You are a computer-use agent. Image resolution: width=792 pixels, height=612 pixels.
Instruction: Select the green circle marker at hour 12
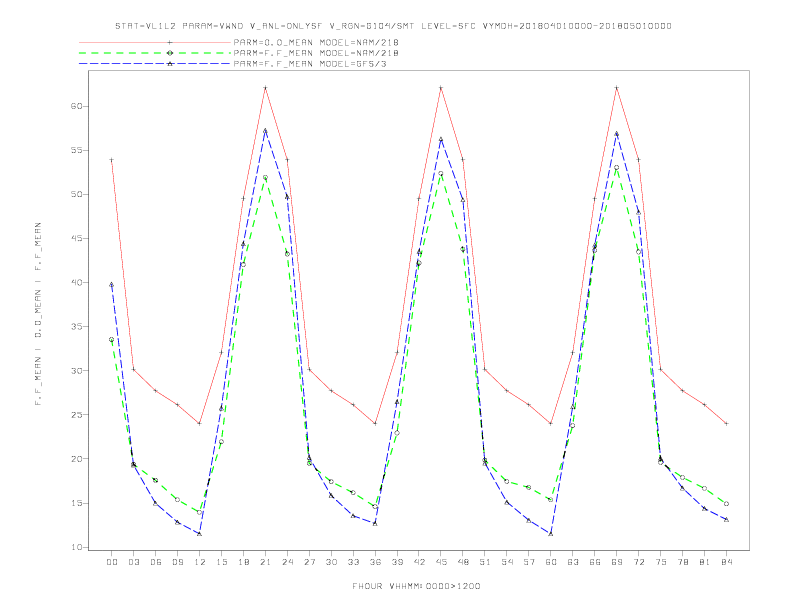tap(200, 513)
